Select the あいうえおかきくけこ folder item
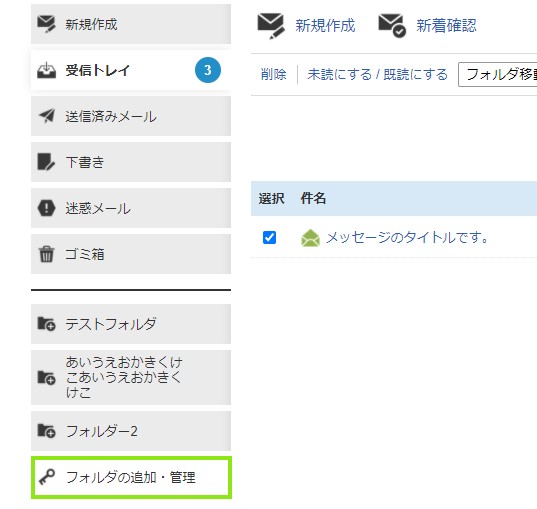 click(131, 377)
